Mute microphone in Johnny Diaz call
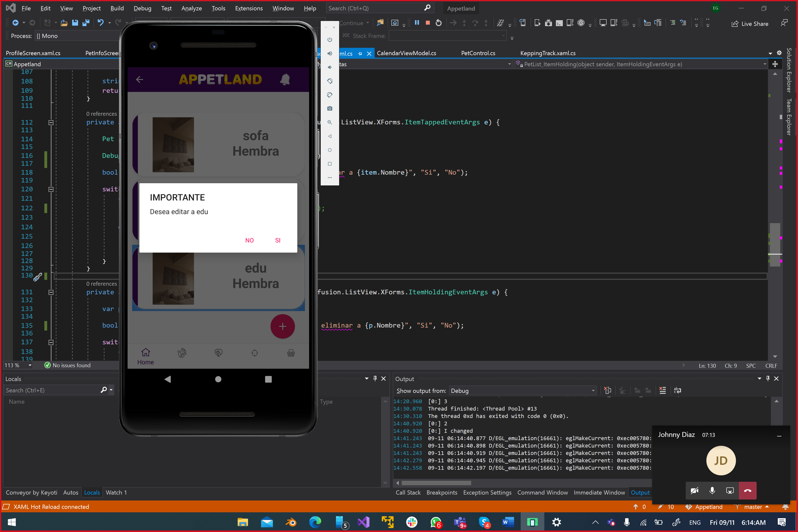The height and width of the screenshot is (532, 798). point(712,491)
